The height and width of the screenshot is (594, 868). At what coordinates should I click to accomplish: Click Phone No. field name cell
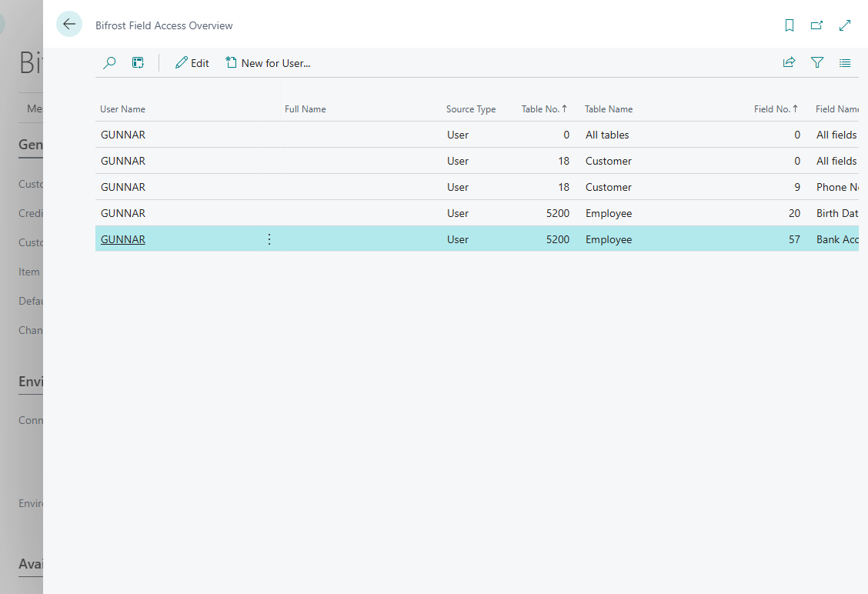[837, 187]
